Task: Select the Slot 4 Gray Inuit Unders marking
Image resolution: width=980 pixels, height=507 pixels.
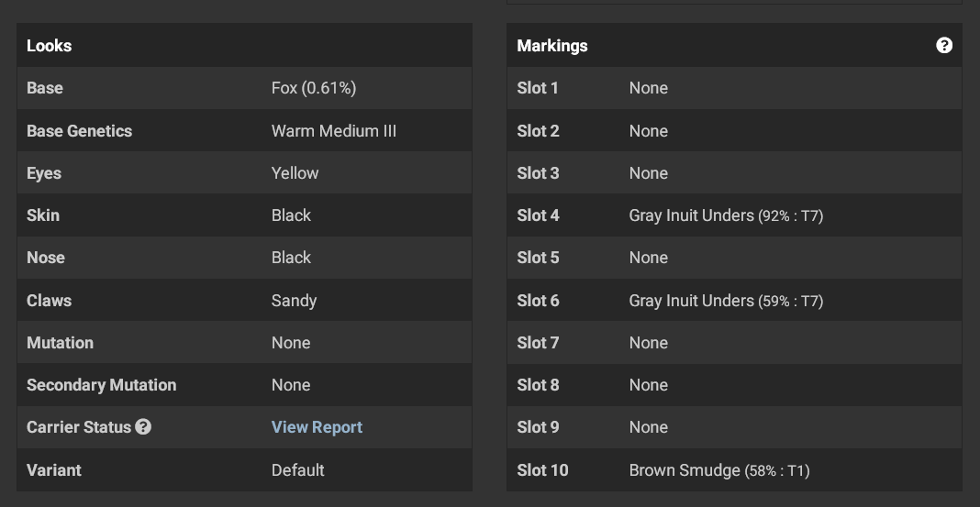Action: tap(726, 215)
